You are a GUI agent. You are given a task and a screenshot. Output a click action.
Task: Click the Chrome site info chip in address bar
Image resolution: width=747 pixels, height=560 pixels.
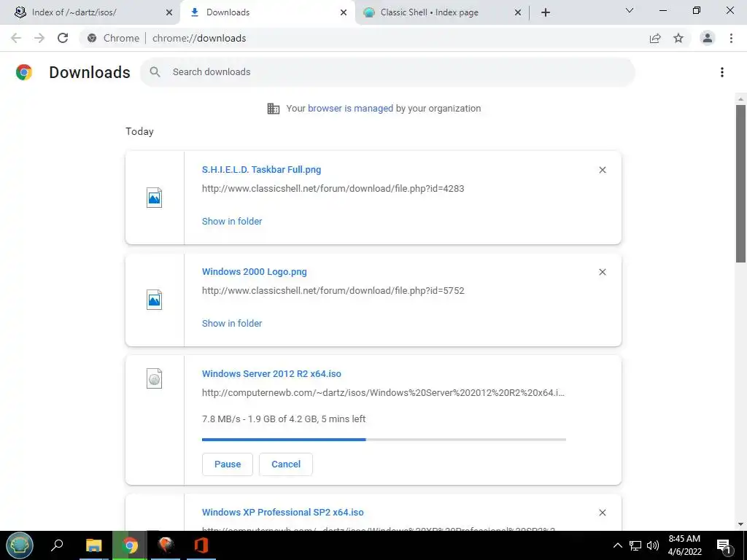(113, 38)
